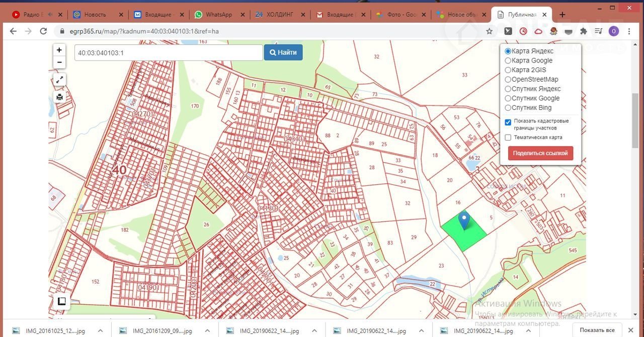Zoom out the map with minus button
The width and height of the screenshot is (644, 337).
click(x=59, y=62)
